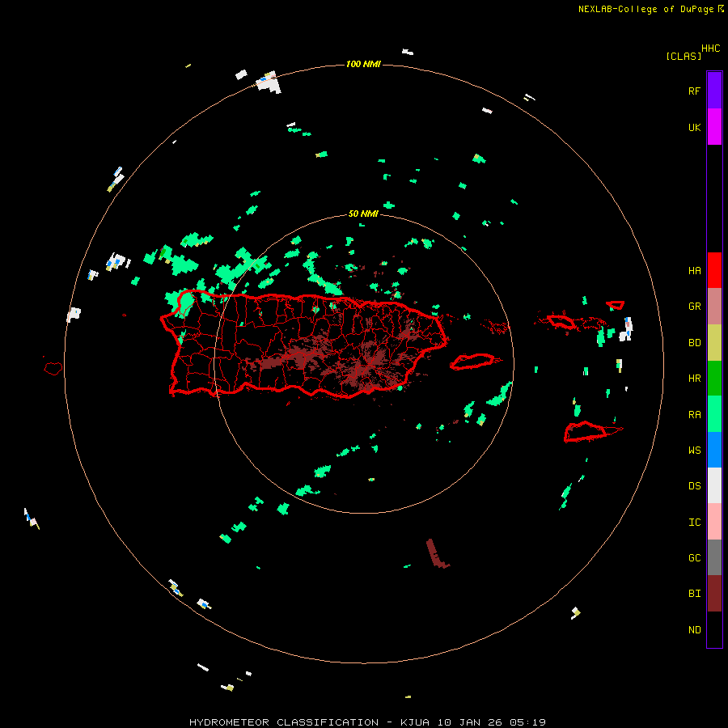Click the WS blue legend swatch
The height and width of the screenshot is (728, 728).
pyautogui.click(x=714, y=450)
